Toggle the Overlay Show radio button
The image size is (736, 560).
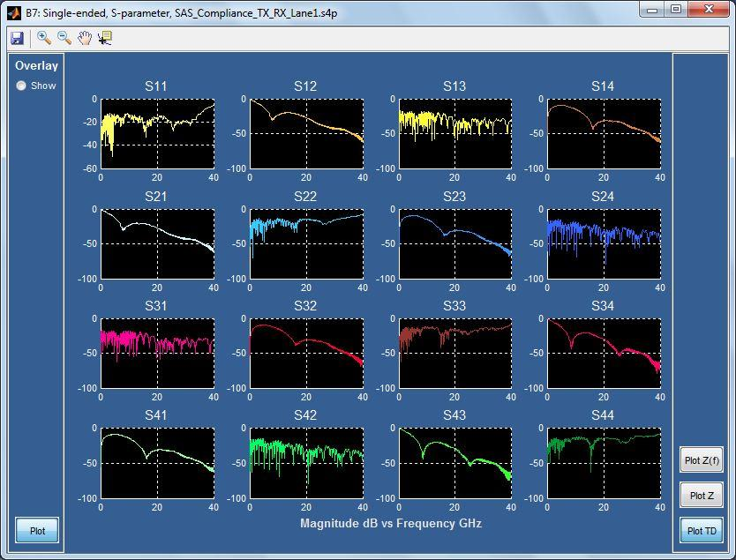pyautogui.click(x=21, y=86)
